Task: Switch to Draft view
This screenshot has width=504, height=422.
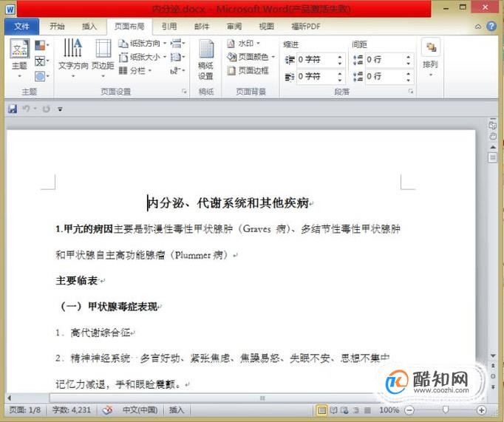Action: pos(367,410)
